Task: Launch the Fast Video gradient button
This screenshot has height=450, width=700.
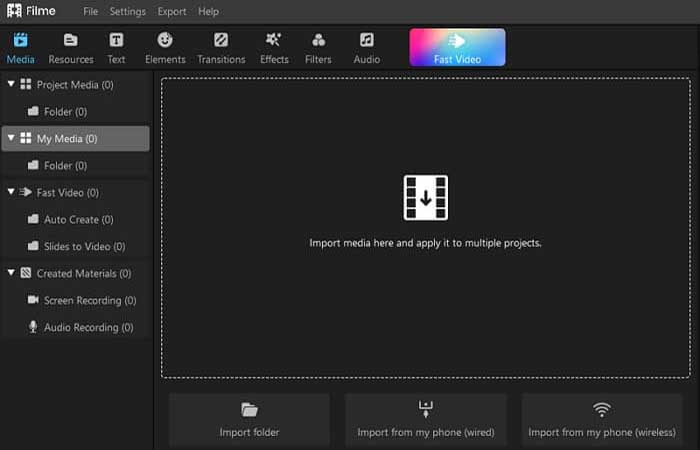Action: (458, 47)
